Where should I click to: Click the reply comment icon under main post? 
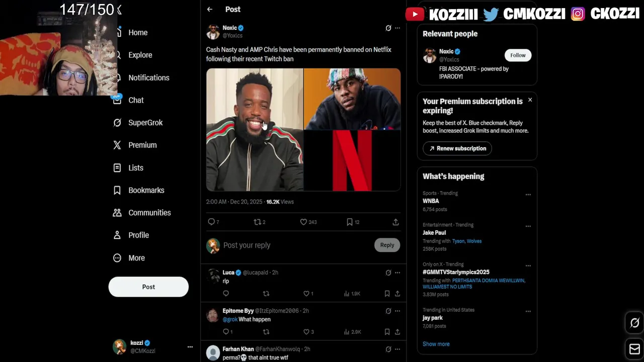211,222
